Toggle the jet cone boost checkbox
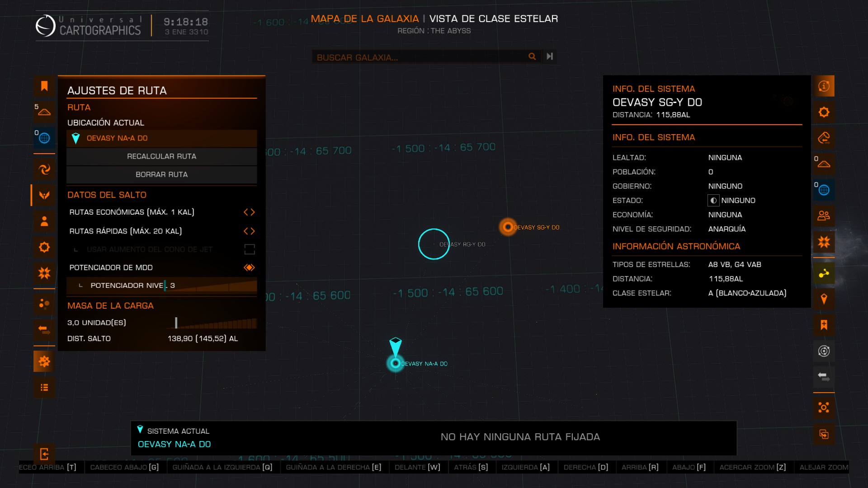This screenshot has height=488, width=868. tap(250, 249)
